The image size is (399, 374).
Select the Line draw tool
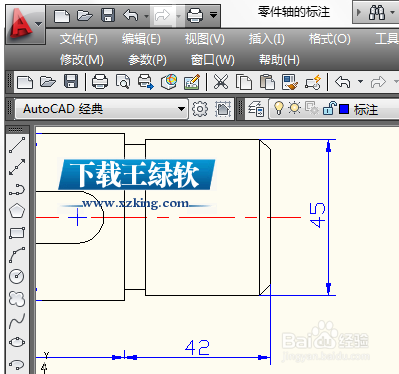[17, 145]
